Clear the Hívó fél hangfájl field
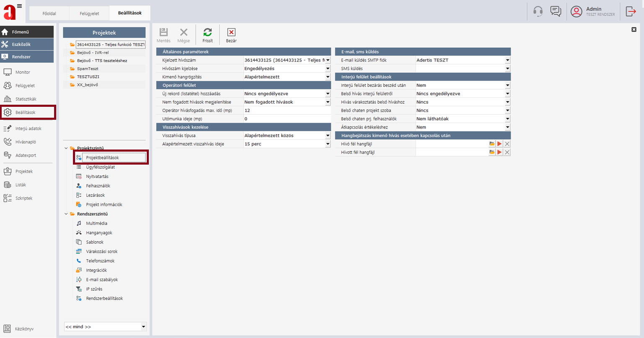This screenshot has height=338, width=644. click(x=507, y=144)
